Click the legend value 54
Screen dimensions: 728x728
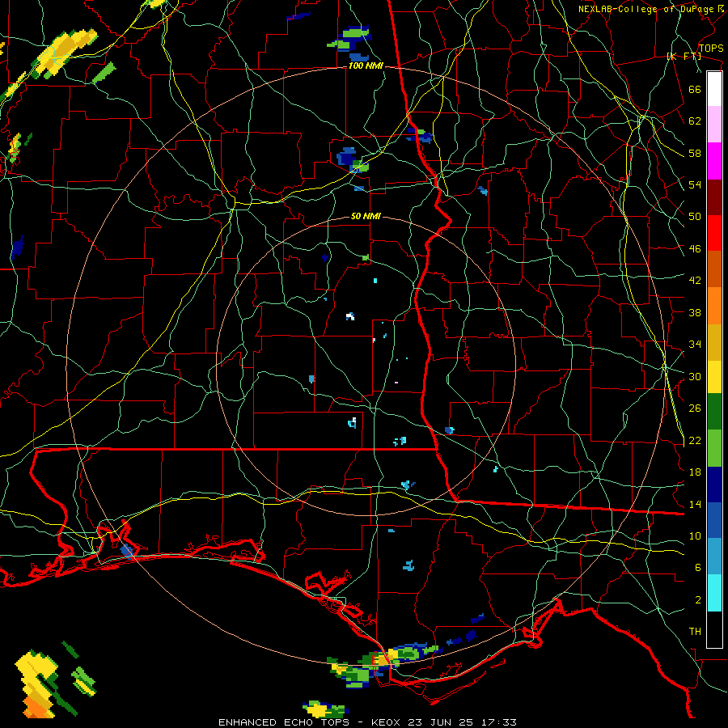click(x=695, y=184)
